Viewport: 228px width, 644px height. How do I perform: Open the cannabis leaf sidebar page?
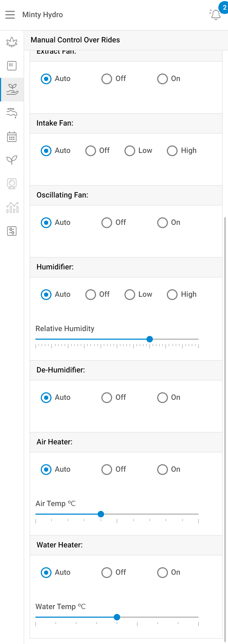point(12,42)
